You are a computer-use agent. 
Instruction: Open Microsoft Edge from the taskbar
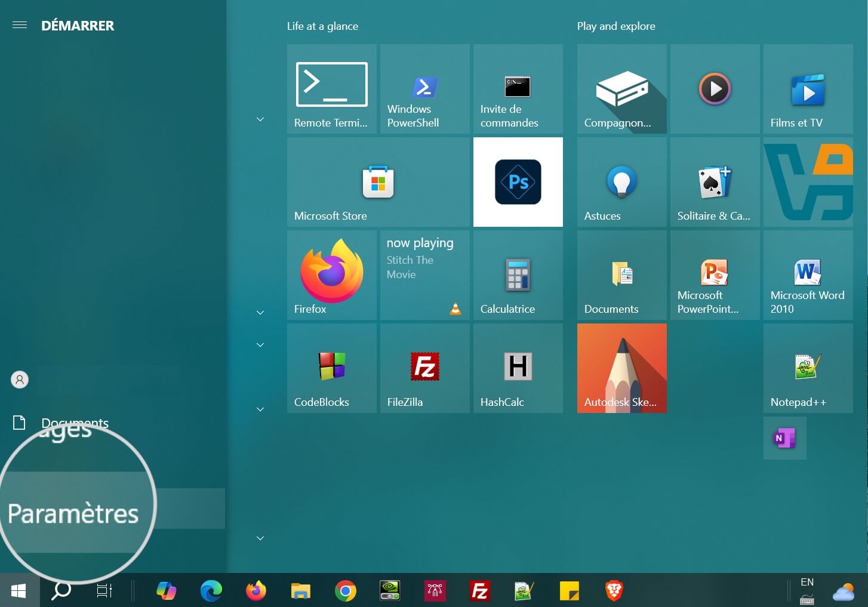coord(211,591)
